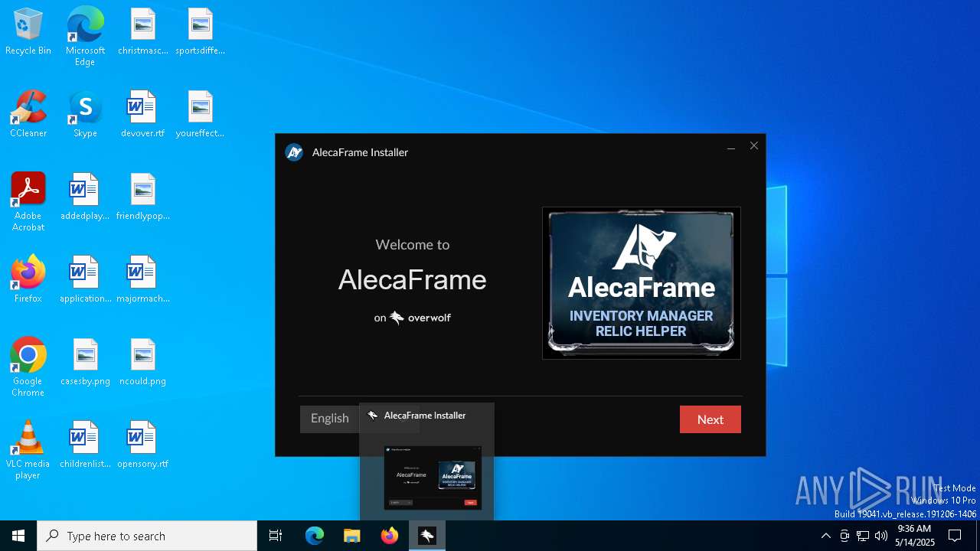Open the Action Center notifications icon

pyautogui.click(x=955, y=536)
